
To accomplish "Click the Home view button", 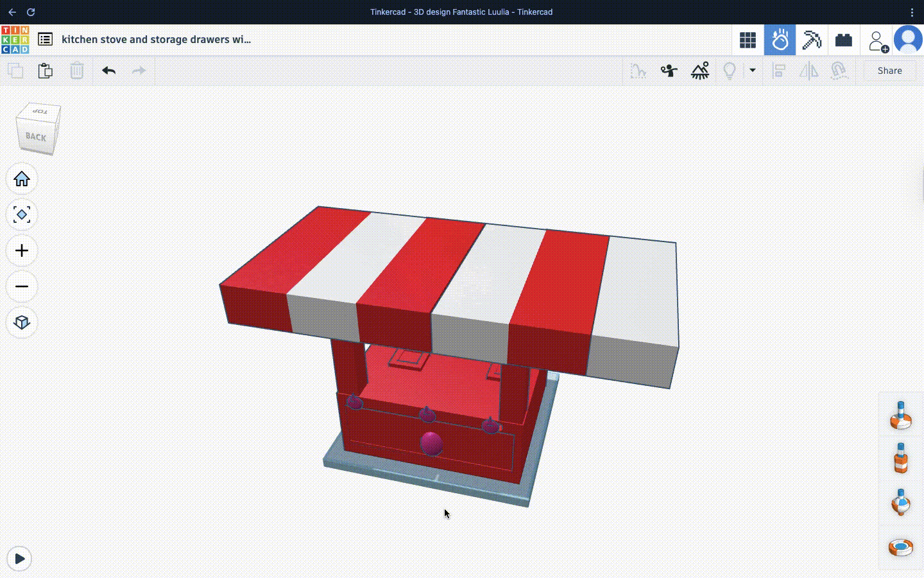I will (22, 179).
